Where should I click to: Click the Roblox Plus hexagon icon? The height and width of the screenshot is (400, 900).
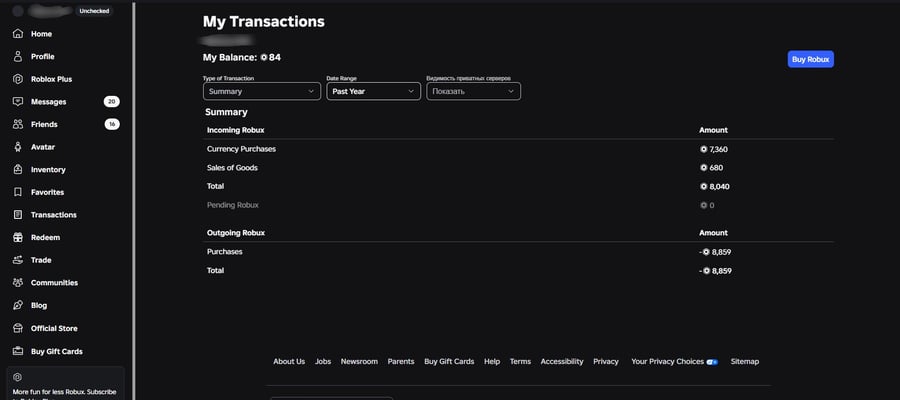coord(18,79)
